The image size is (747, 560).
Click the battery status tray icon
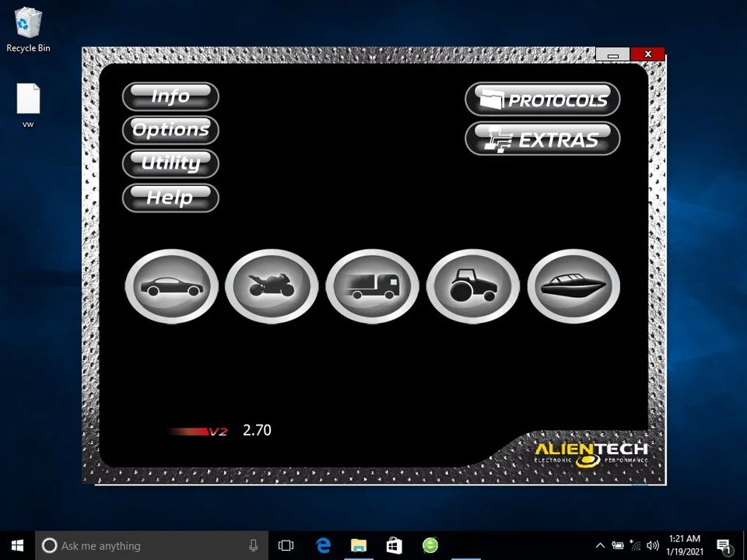point(618,546)
